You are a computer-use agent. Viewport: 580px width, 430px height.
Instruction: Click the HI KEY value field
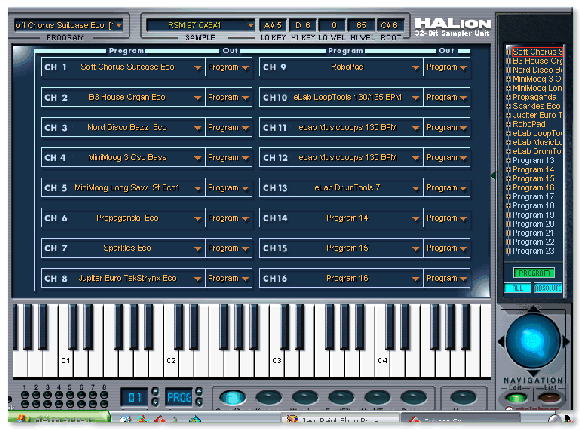pyautogui.click(x=302, y=25)
